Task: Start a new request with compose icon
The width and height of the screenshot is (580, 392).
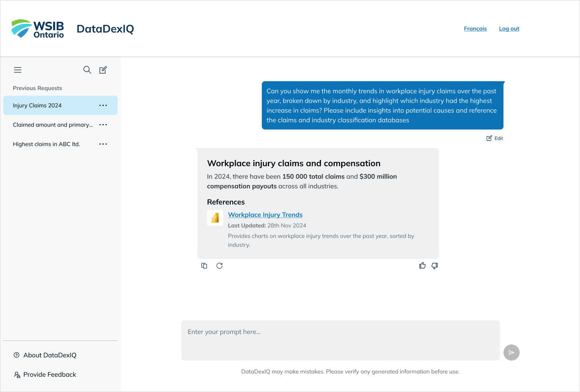Action: (x=103, y=70)
